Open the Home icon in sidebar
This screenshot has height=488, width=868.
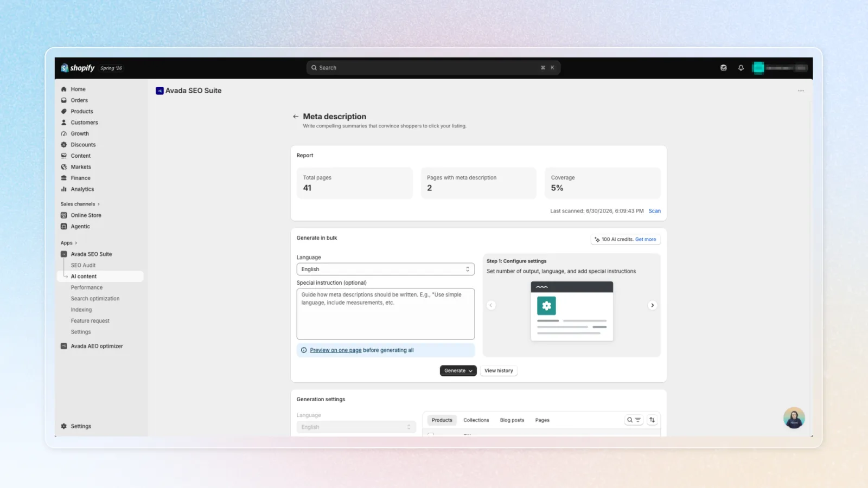(x=64, y=89)
